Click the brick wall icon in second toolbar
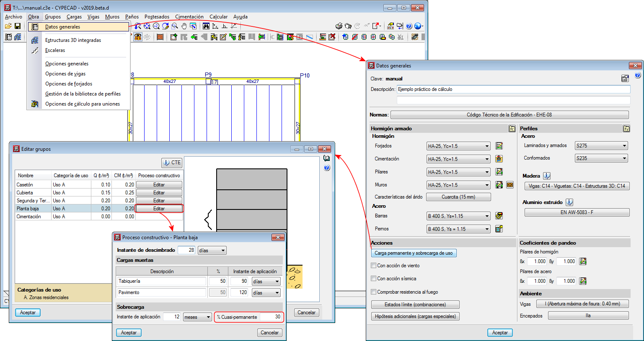The width and height of the screenshot is (644, 341). click(x=160, y=37)
